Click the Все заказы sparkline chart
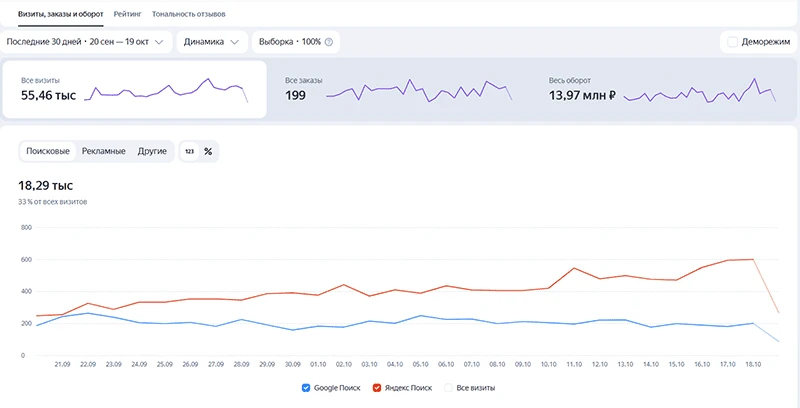Screen dimensions: 800x408 pos(419,90)
